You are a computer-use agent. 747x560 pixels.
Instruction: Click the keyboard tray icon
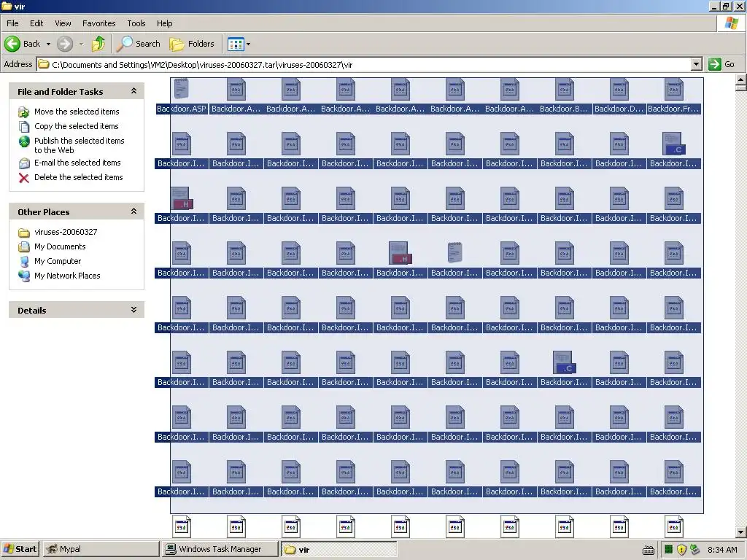[x=649, y=550]
